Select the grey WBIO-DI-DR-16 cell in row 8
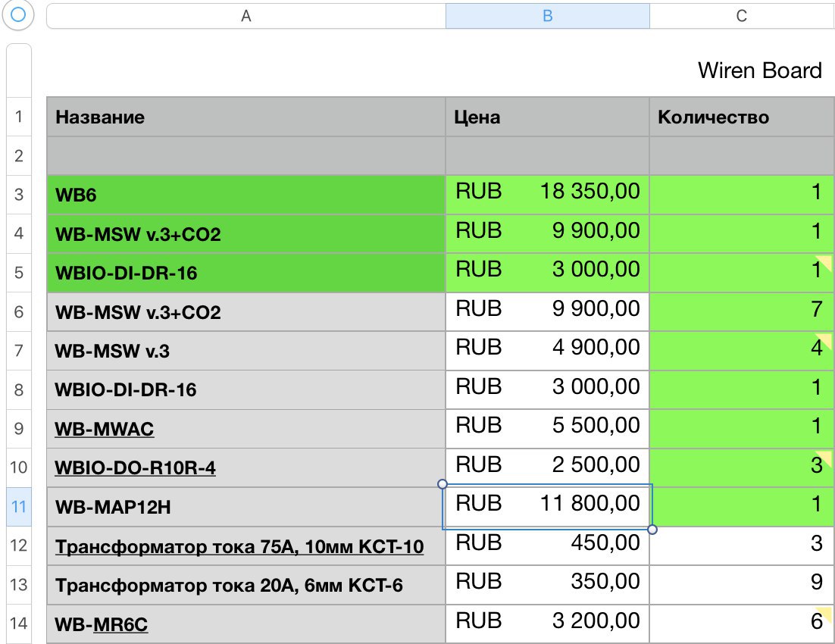835x644 pixels. click(x=246, y=389)
